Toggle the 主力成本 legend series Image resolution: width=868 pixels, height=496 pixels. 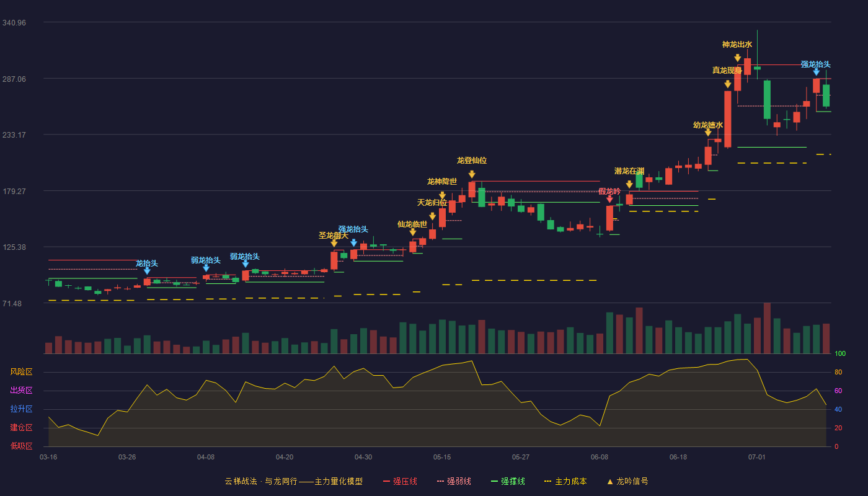pyautogui.click(x=565, y=481)
